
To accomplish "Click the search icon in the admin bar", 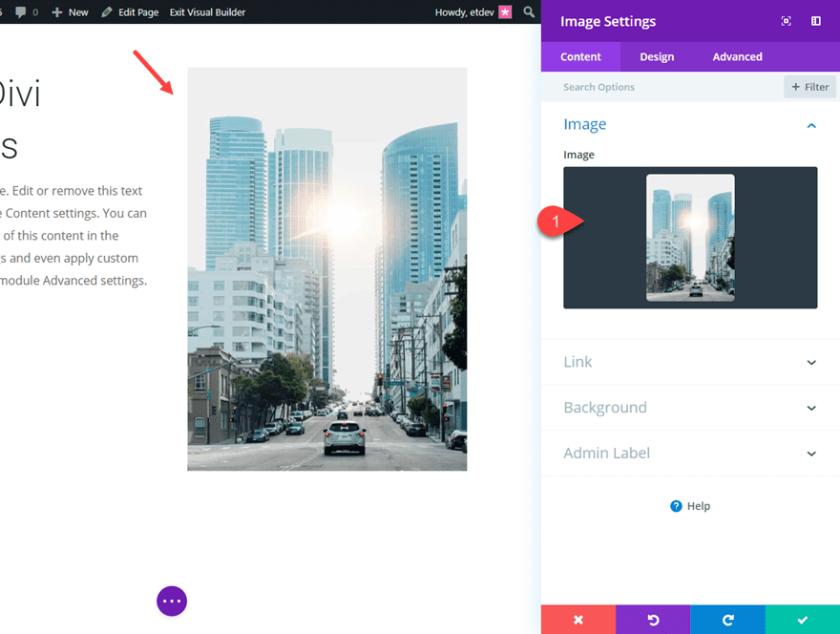I will [x=529, y=11].
